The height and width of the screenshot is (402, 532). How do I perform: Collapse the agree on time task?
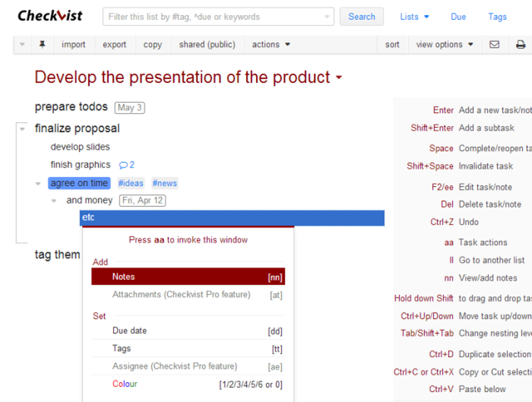pyautogui.click(x=38, y=184)
